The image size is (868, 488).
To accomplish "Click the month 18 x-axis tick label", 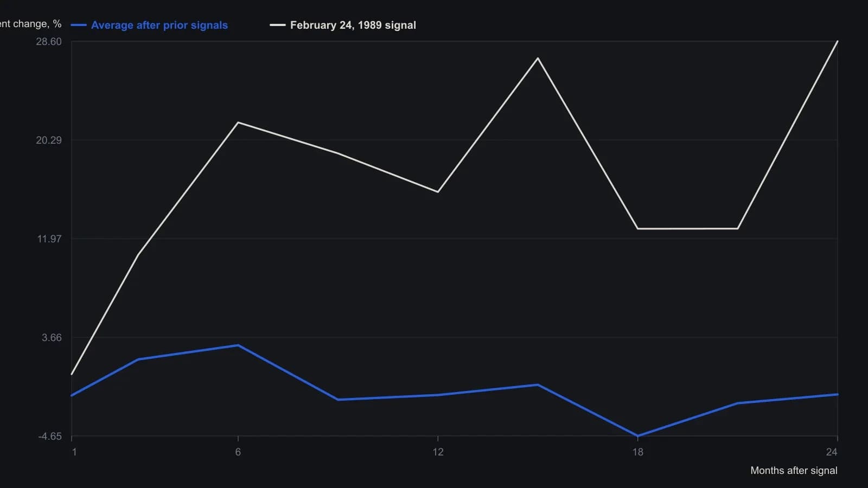I will 637,452.
